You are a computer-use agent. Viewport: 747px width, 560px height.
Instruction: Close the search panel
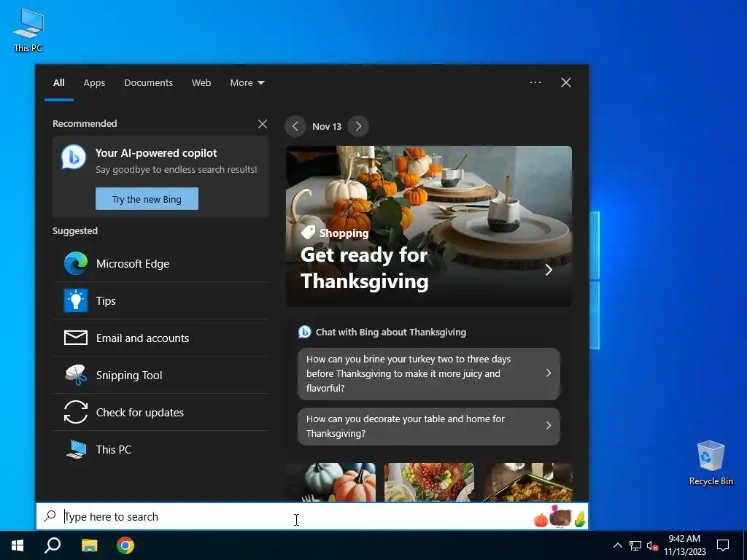tap(566, 82)
